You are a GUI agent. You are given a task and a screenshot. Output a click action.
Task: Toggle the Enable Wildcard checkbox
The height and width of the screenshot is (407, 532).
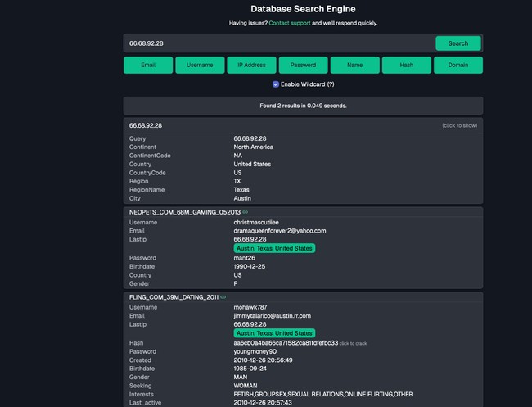276,84
